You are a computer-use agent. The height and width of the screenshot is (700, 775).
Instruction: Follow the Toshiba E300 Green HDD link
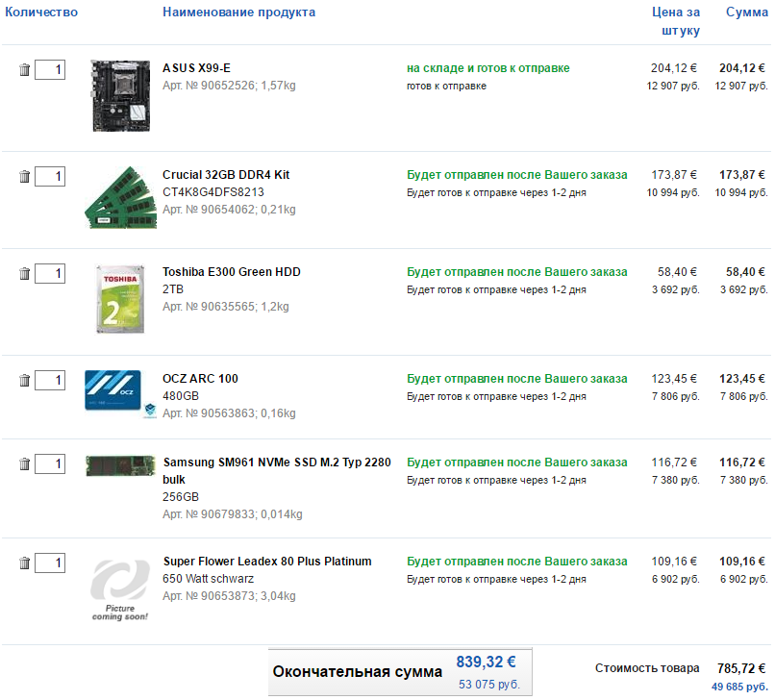click(x=232, y=272)
